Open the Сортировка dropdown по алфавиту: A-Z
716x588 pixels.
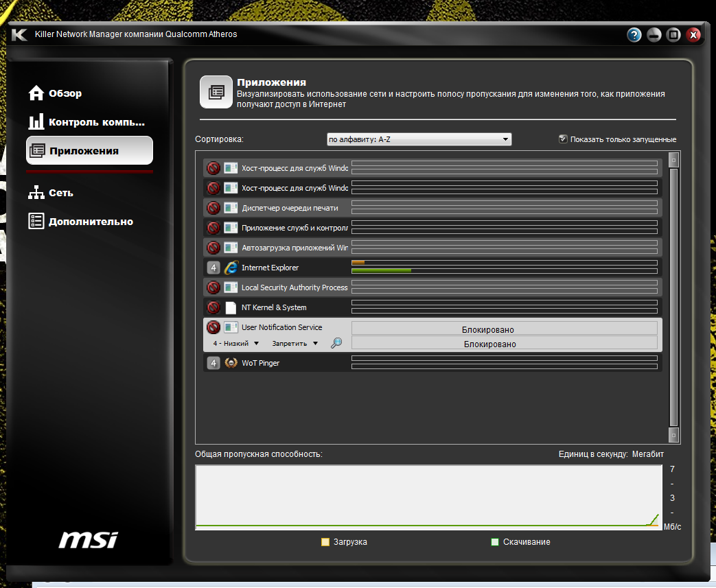point(419,139)
